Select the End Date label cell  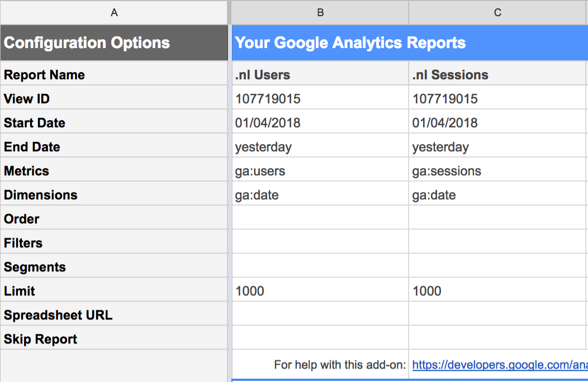click(x=114, y=146)
